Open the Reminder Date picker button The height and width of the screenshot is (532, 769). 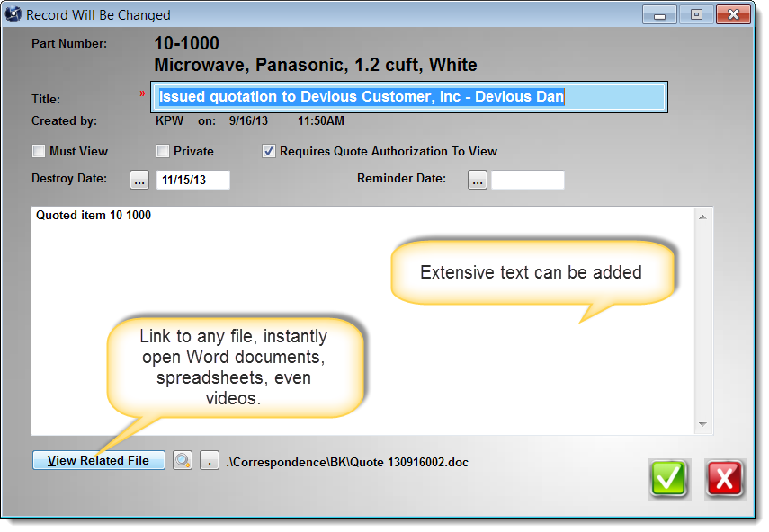(478, 180)
